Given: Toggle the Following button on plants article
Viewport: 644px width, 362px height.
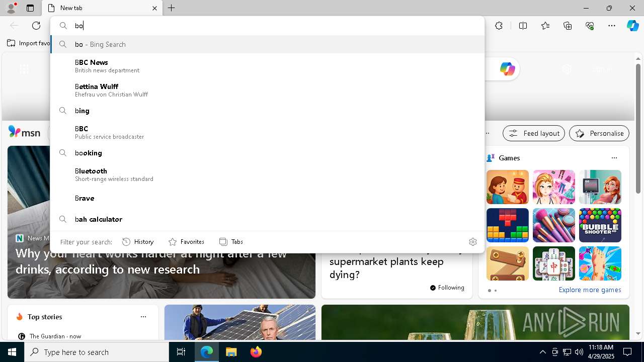Looking at the screenshot, I should point(447,288).
